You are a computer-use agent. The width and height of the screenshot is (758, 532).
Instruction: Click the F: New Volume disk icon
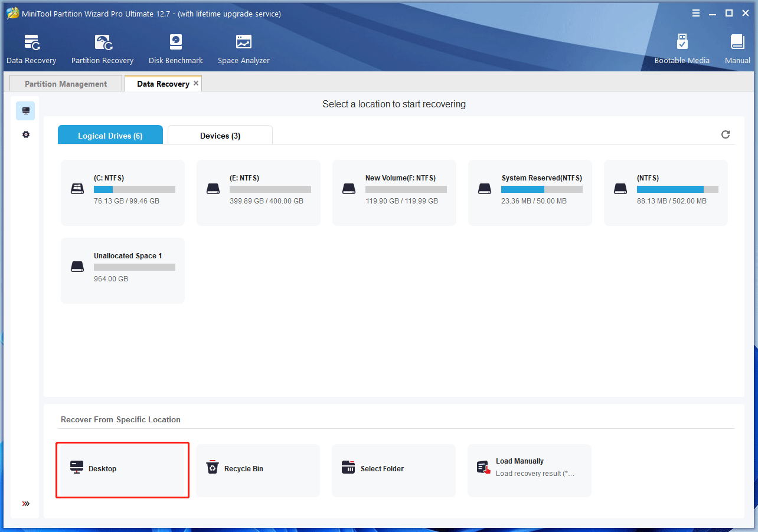click(x=349, y=189)
